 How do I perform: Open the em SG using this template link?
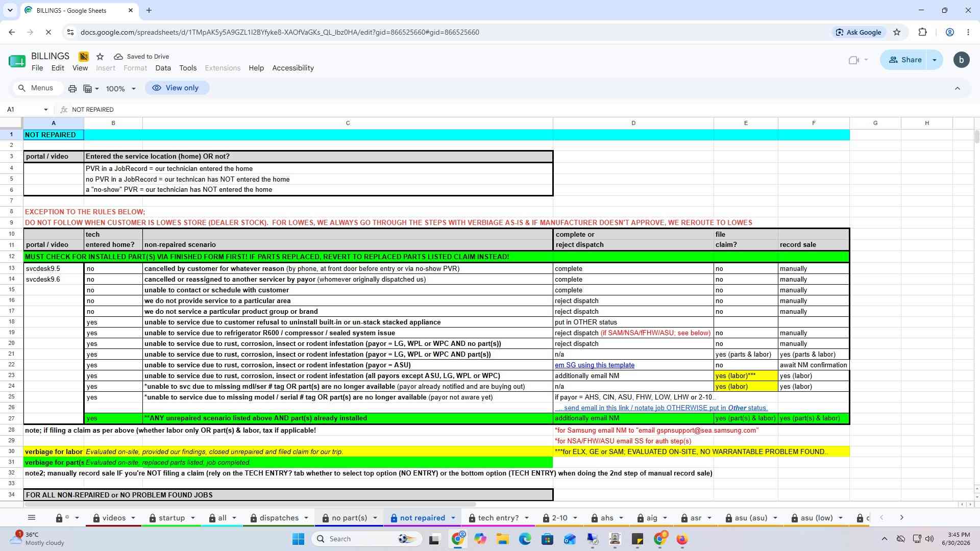(594, 365)
